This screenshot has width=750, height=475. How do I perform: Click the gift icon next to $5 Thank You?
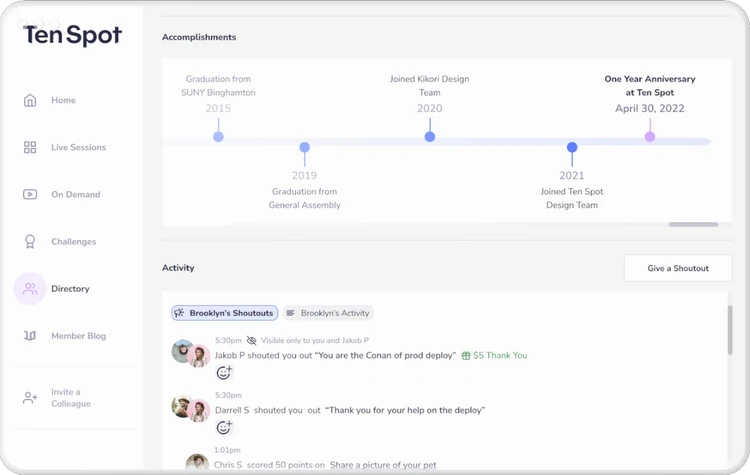pyautogui.click(x=466, y=355)
